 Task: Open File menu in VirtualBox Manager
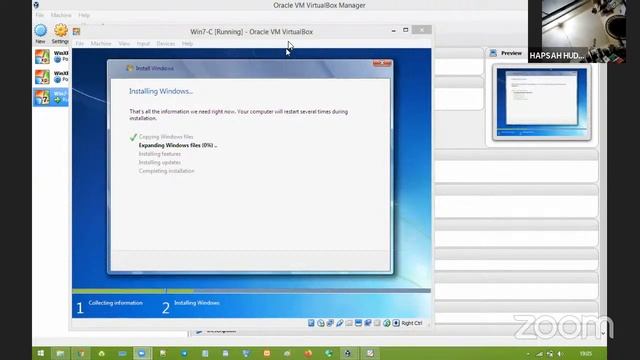(40, 15)
